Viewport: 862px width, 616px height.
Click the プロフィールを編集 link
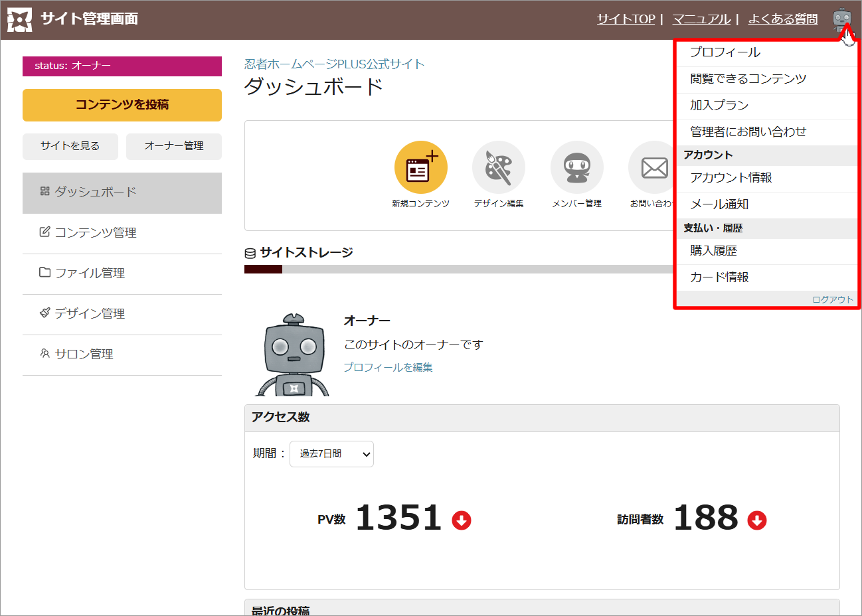click(x=388, y=367)
